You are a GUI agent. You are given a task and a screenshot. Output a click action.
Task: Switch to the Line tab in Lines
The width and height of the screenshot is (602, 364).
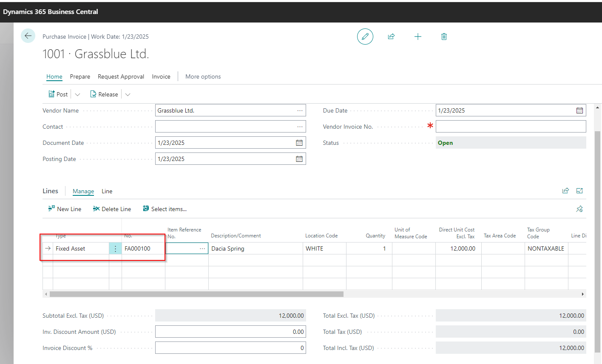pos(107,191)
